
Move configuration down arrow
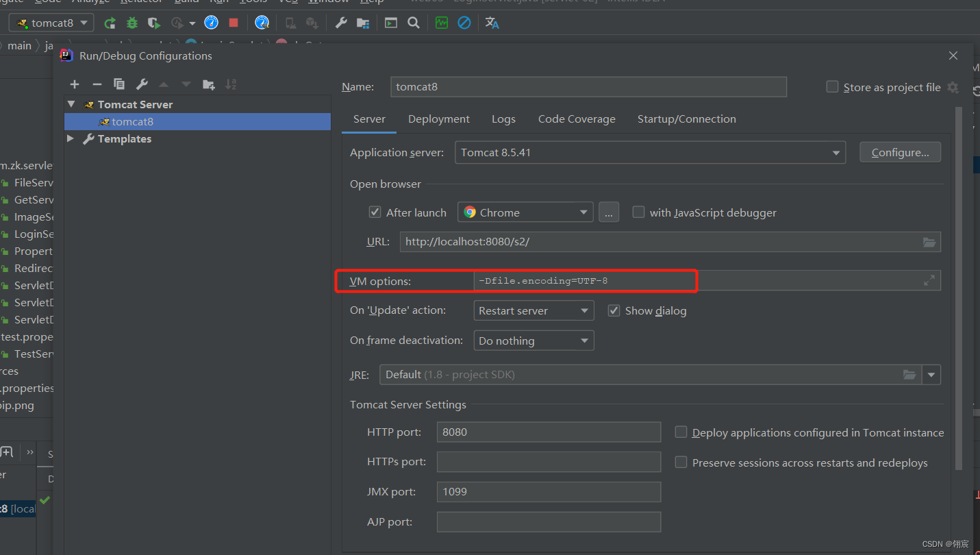tap(186, 84)
